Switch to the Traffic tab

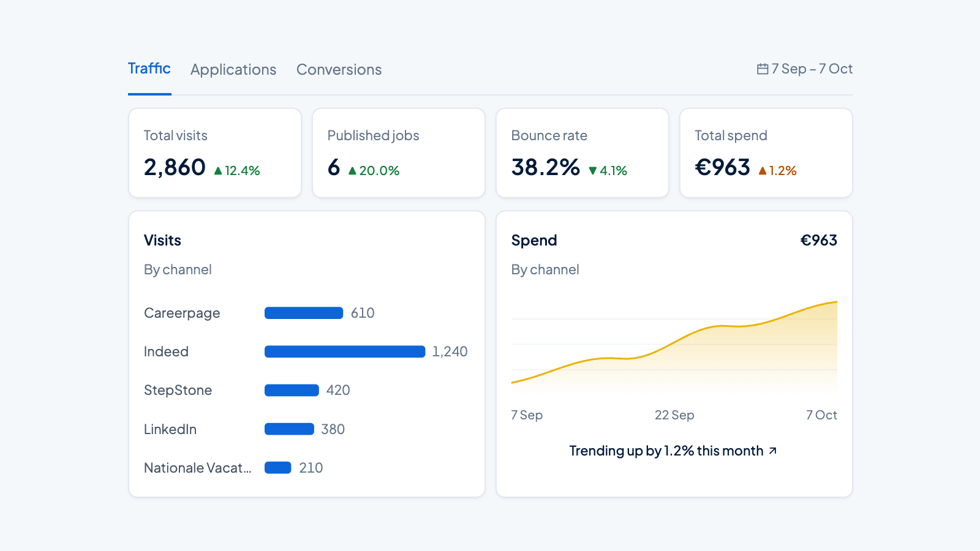[x=149, y=69]
